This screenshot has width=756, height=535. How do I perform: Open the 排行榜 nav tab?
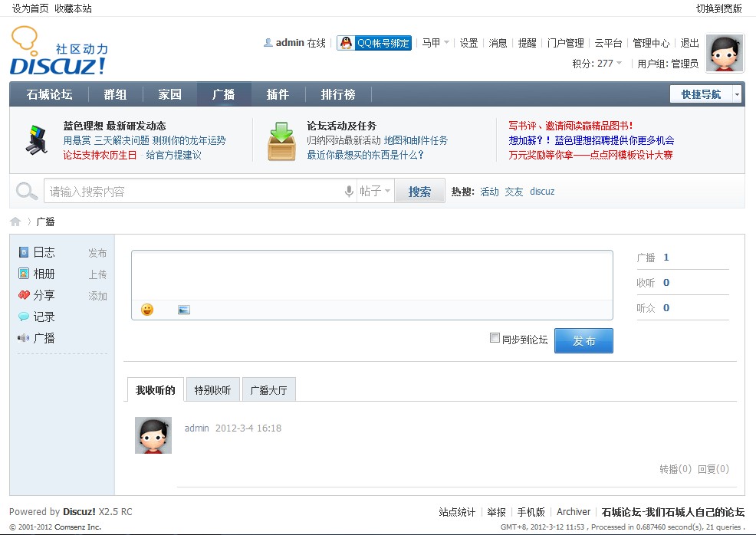pos(338,94)
